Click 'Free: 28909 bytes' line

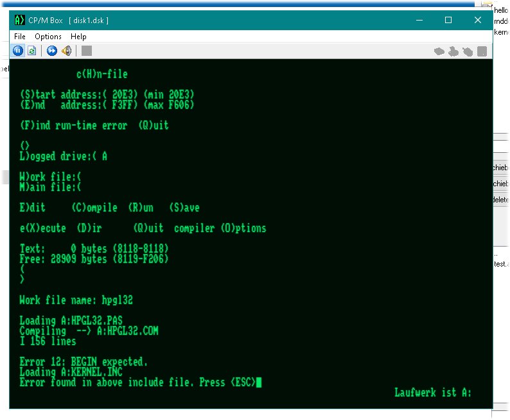click(94, 259)
